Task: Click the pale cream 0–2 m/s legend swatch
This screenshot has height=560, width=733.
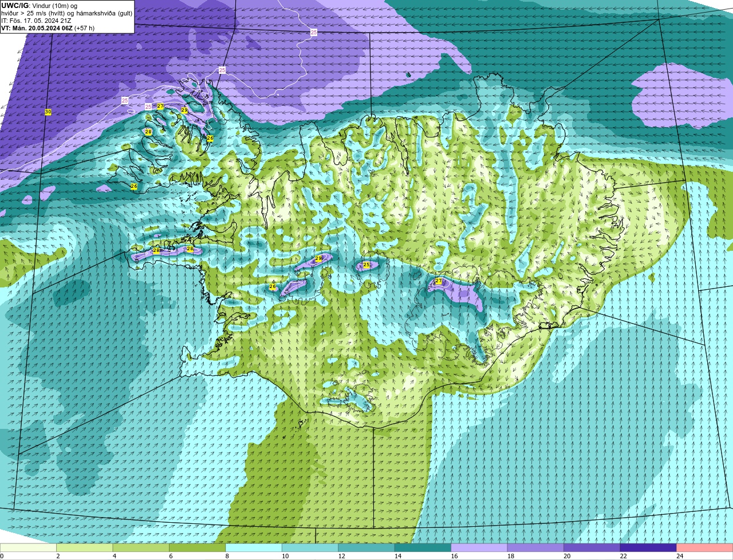Action: pos(29,547)
